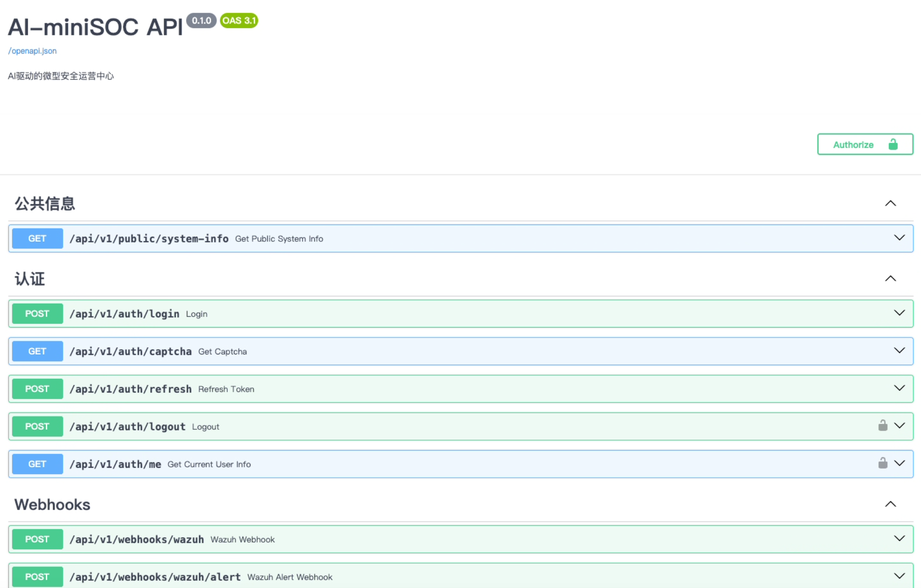
Task: Click the GET badge for system-info endpoint
Action: click(37, 239)
